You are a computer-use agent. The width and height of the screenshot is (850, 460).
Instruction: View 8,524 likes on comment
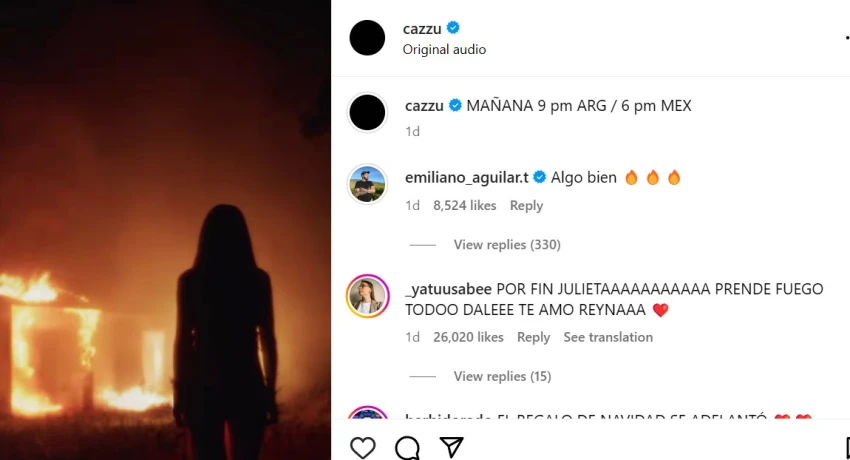pos(465,206)
